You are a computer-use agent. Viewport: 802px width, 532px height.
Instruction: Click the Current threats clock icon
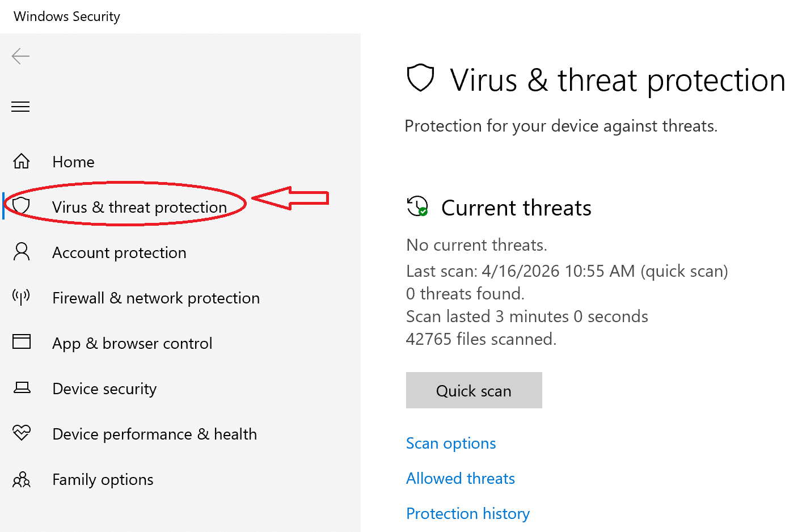[x=417, y=206]
